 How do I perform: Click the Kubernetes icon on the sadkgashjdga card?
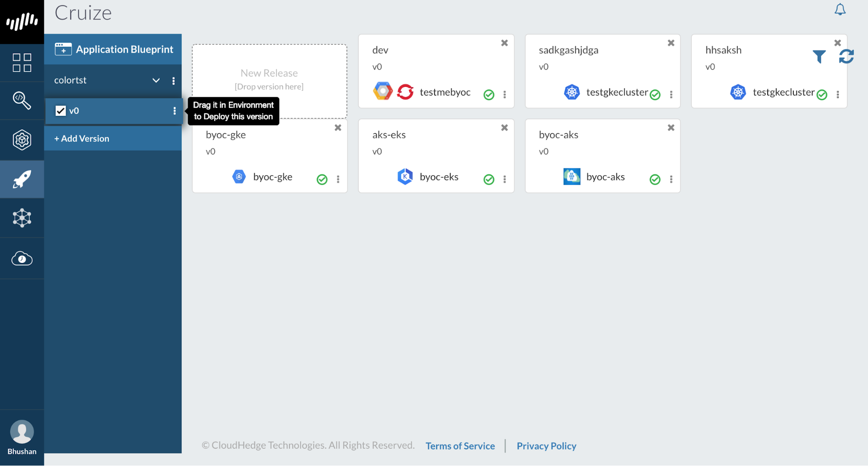[572, 92]
